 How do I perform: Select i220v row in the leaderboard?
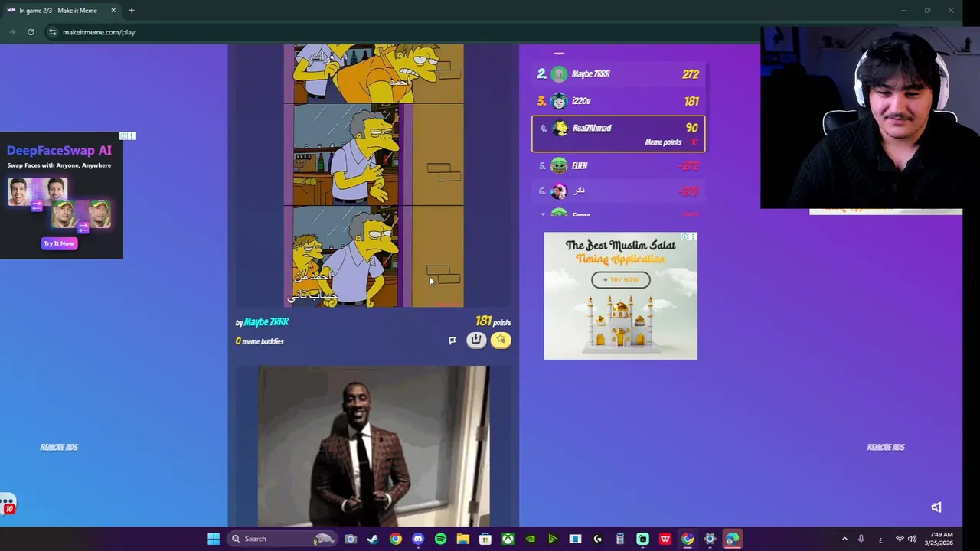[618, 101]
